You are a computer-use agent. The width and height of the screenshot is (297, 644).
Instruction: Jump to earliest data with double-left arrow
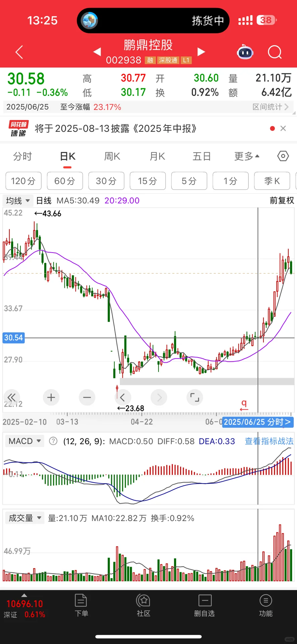pyautogui.click(x=12, y=397)
